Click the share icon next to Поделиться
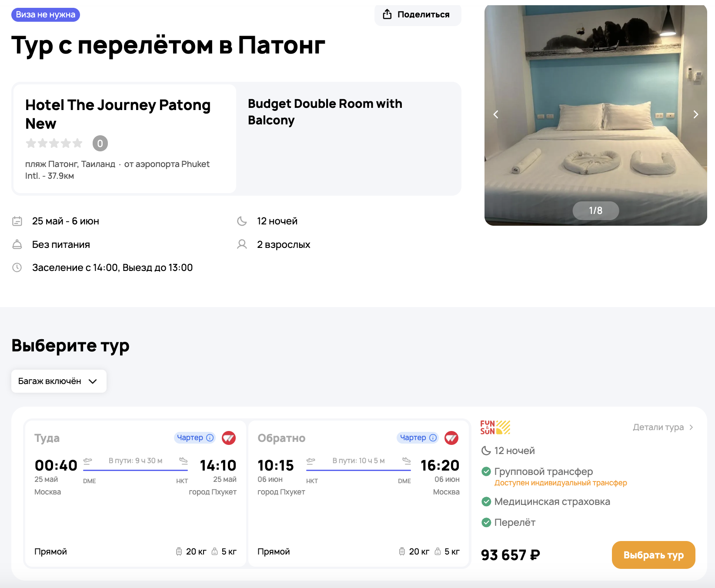Screen dimensions: 715x588 [x=387, y=14]
